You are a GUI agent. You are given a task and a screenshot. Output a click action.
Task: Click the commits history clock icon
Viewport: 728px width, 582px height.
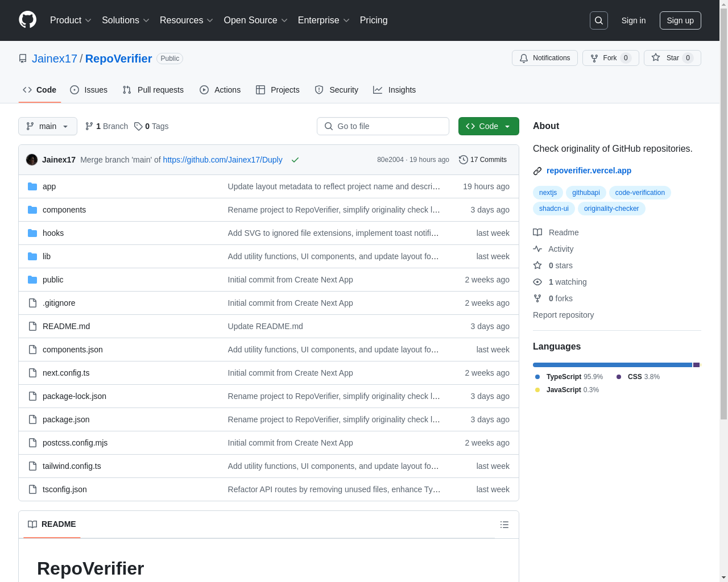pyautogui.click(x=464, y=160)
